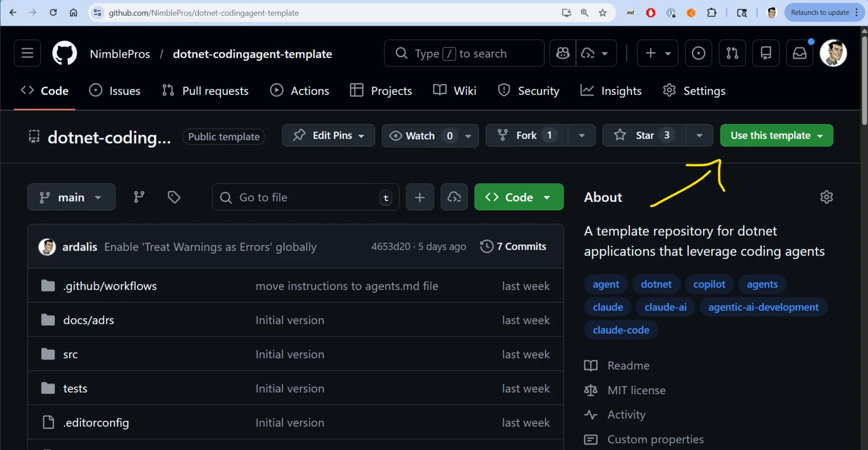Open pull requests icon in header

[732, 53]
